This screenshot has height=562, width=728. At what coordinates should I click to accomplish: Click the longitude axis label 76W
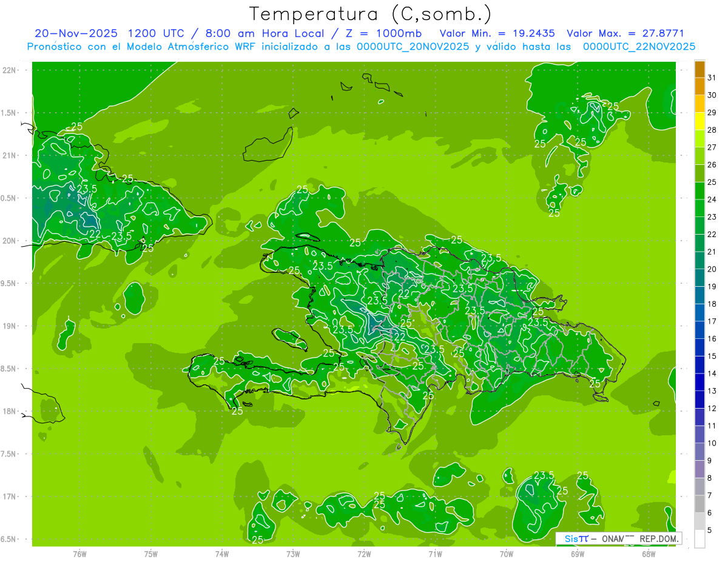point(79,554)
